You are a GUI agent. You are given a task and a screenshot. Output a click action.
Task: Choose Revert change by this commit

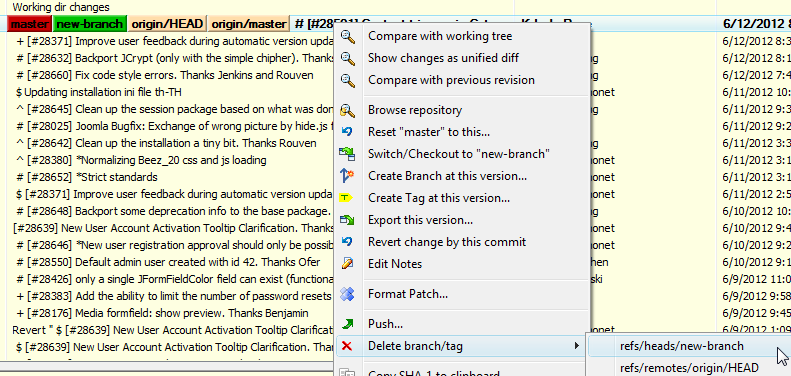(447, 242)
